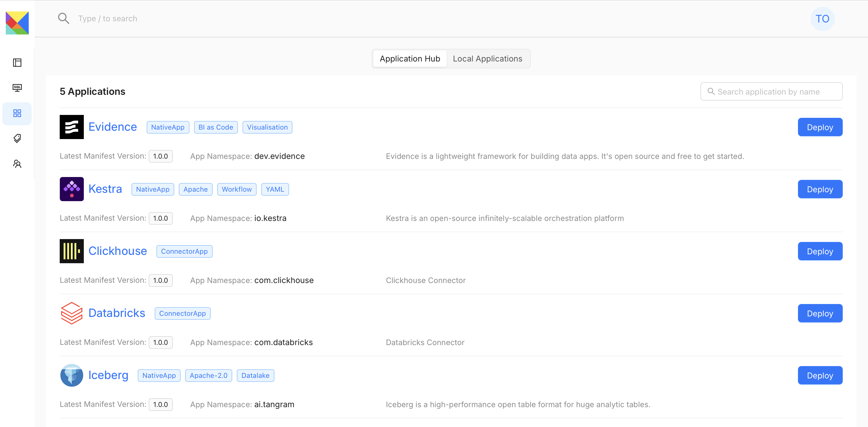Click the Datalake tag
Viewport: 868px width, 427px height.
255,375
